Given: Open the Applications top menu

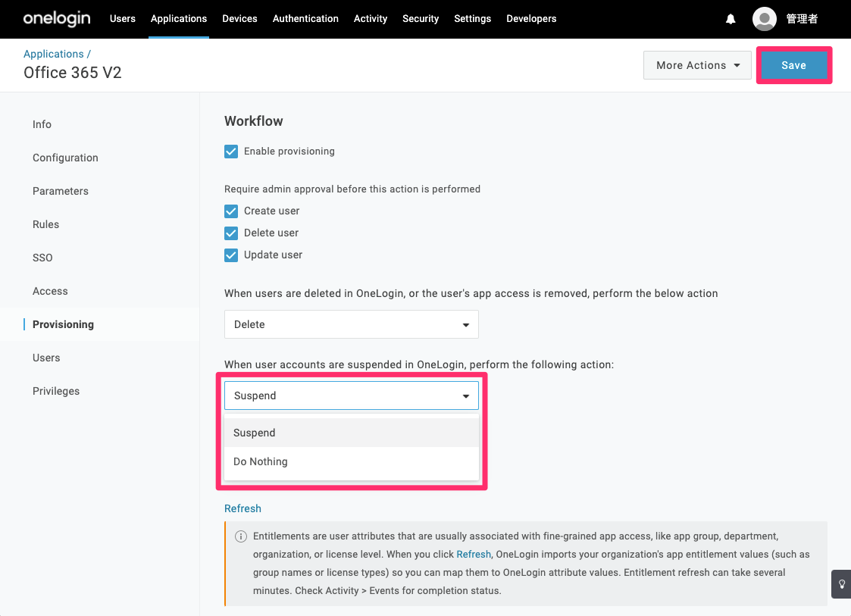Looking at the screenshot, I should [x=179, y=18].
